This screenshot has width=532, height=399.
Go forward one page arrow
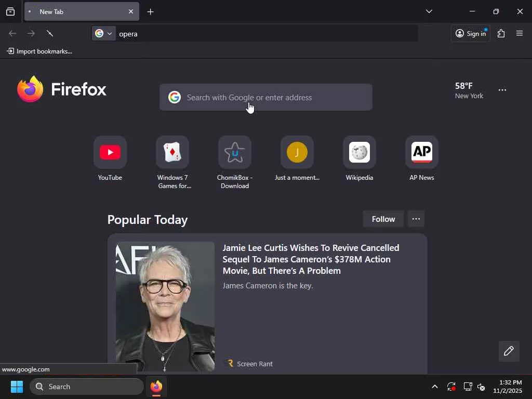[31, 33]
